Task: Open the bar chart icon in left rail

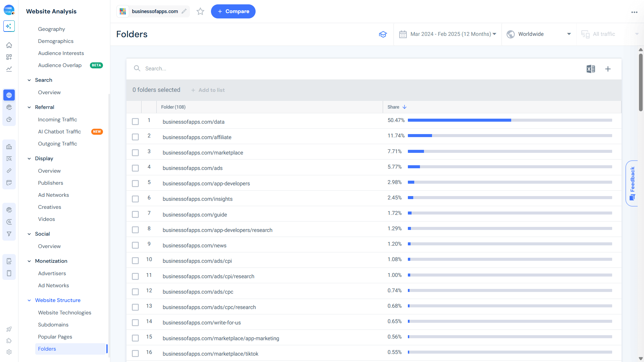Action: [9, 147]
